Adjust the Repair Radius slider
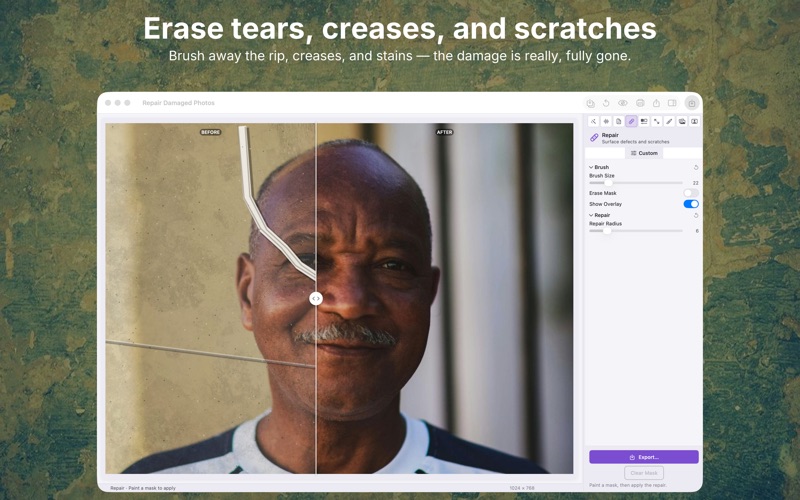Screen dimensions: 800x500 click(636, 231)
